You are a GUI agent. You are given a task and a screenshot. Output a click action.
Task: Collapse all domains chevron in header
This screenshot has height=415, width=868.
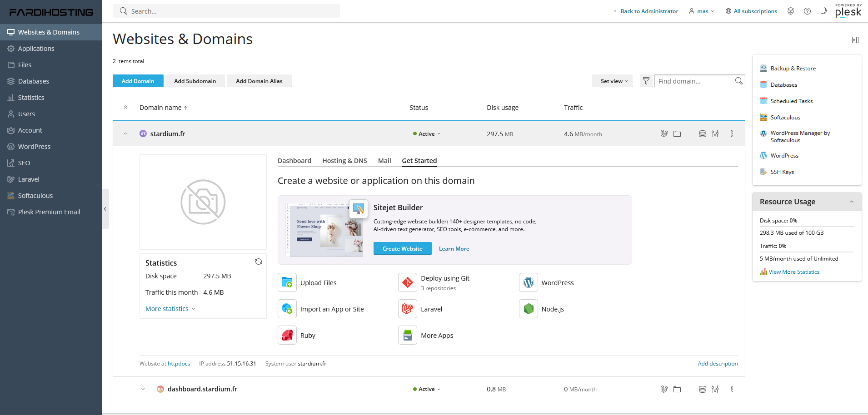(x=125, y=108)
